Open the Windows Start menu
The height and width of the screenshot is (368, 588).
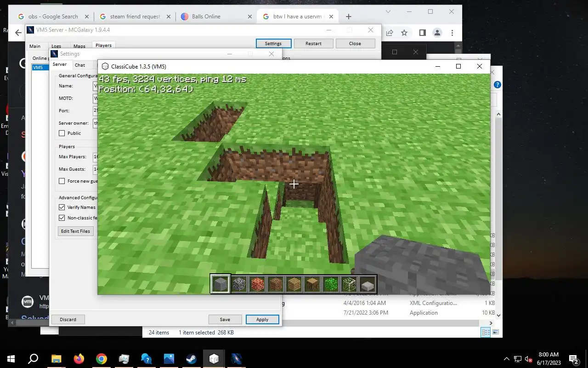pyautogui.click(x=11, y=359)
